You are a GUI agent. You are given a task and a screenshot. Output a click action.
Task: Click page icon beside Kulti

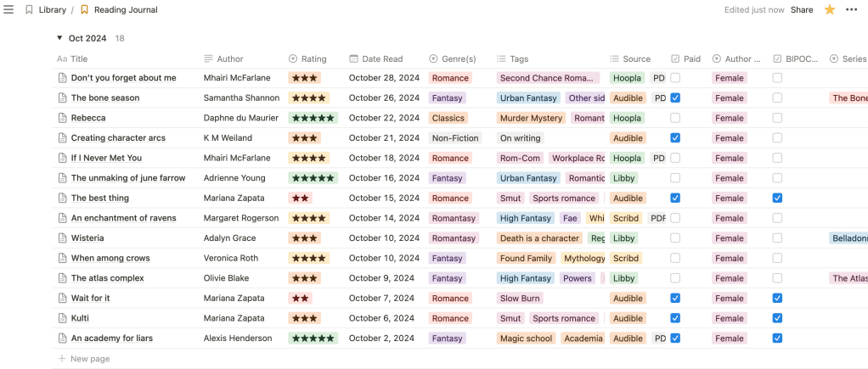(62, 318)
